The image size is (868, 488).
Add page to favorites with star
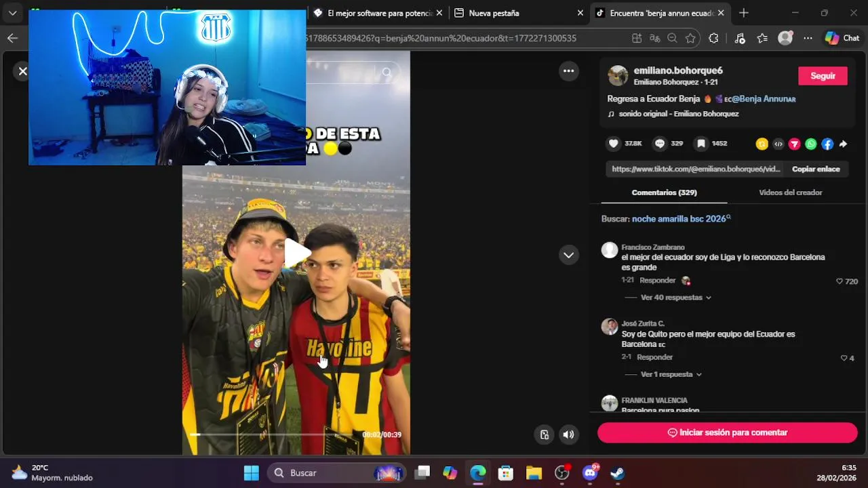(x=690, y=38)
